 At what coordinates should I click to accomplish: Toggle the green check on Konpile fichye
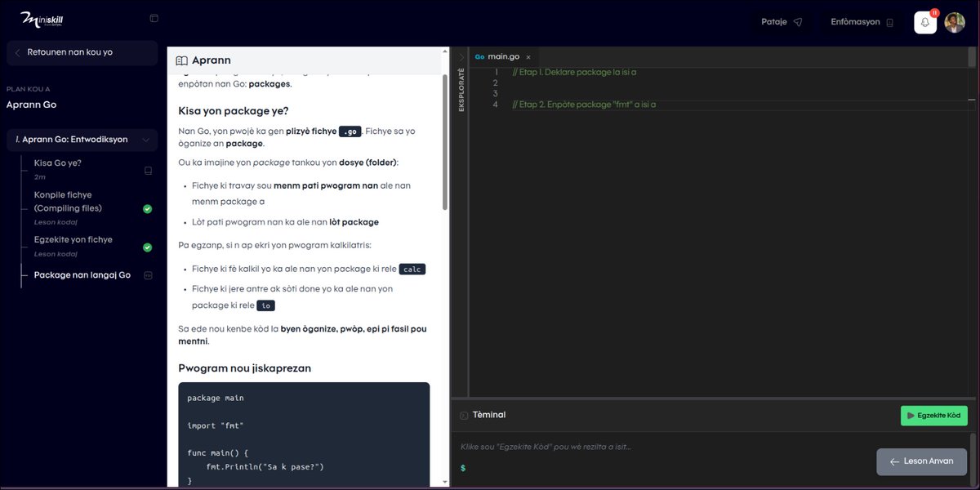click(x=148, y=208)
